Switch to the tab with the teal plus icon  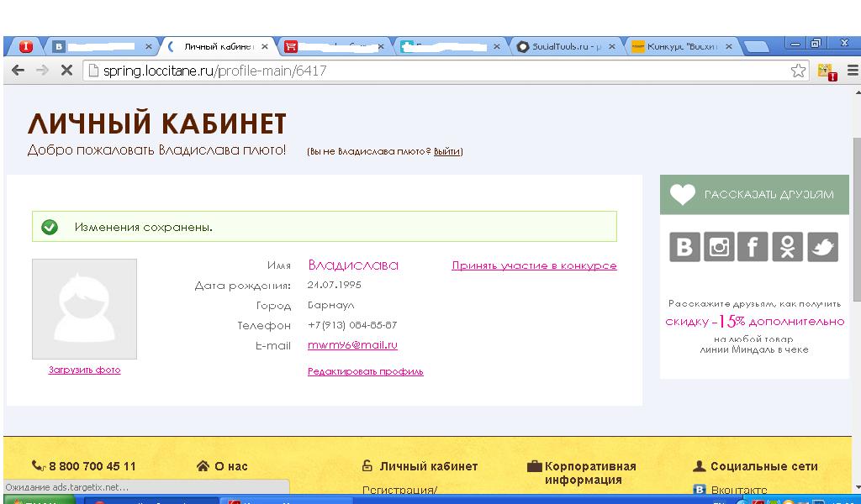click(451, 46)
